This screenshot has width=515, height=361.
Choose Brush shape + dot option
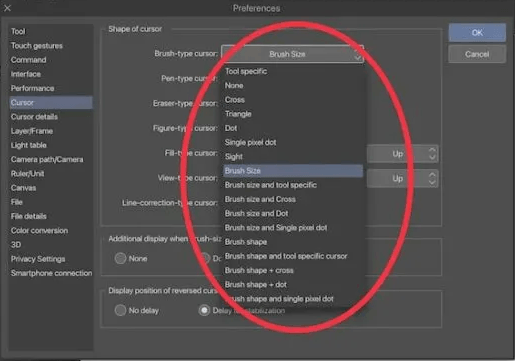point(293,285)
